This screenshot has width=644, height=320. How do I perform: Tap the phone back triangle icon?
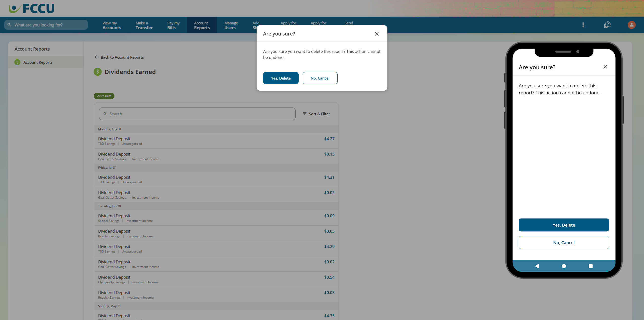537,266
